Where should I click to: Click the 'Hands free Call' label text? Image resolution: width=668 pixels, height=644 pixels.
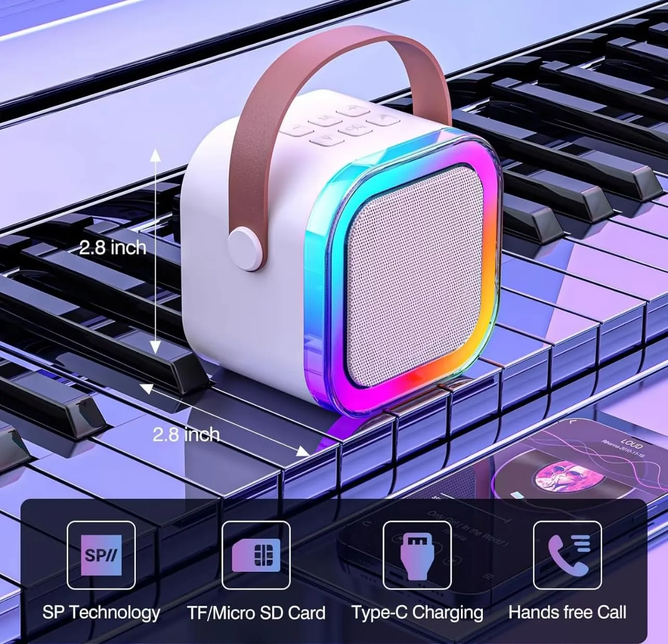click(x=567, y=613)
